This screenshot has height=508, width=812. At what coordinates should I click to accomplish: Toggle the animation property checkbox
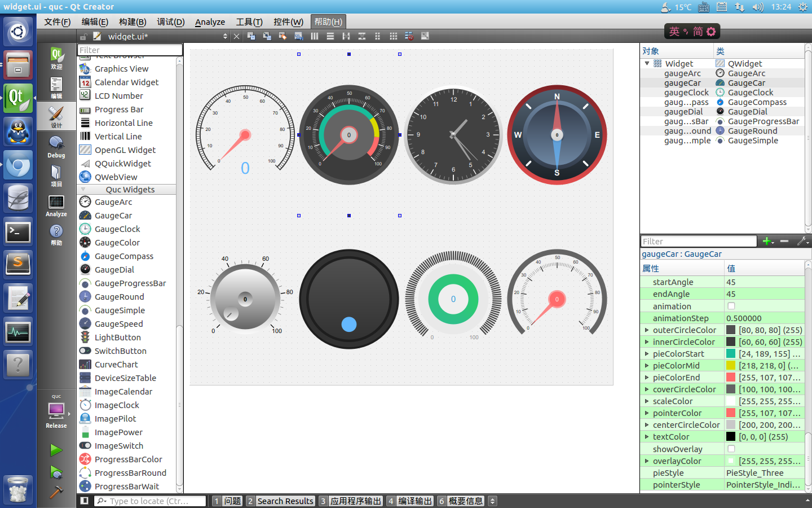pyautogui.click(x=731, y=306)
